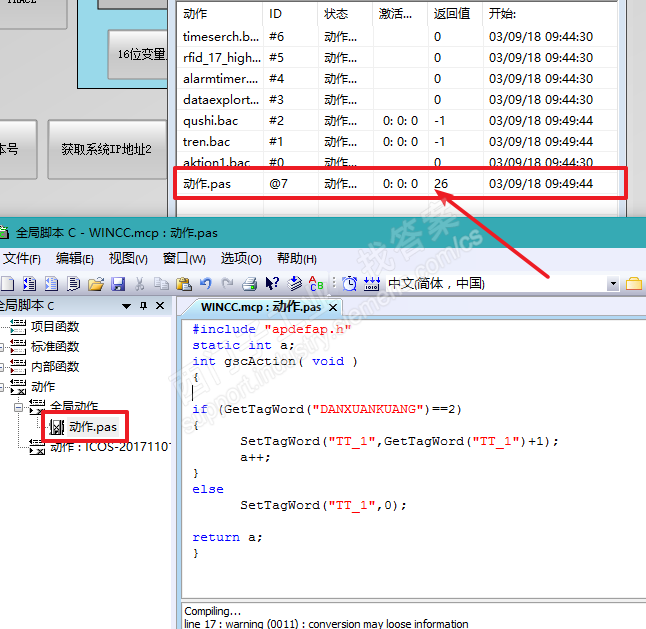The image size is (646, 629).
Task: Select 动作 : ICOS-2017110 tree item
Action: tap(110, 447)
